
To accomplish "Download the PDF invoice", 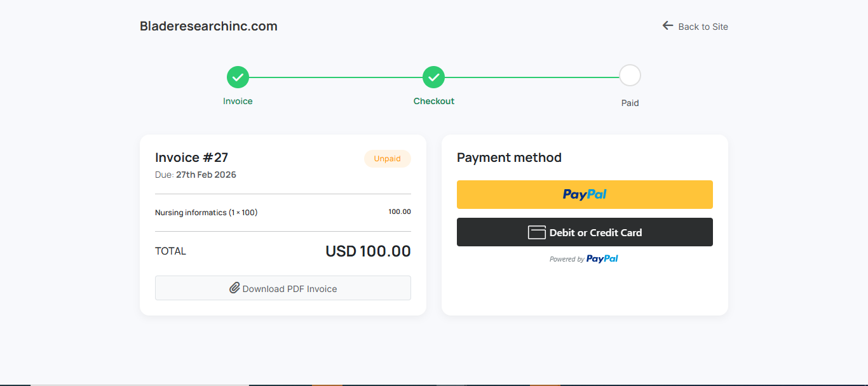I will (283, 288).
